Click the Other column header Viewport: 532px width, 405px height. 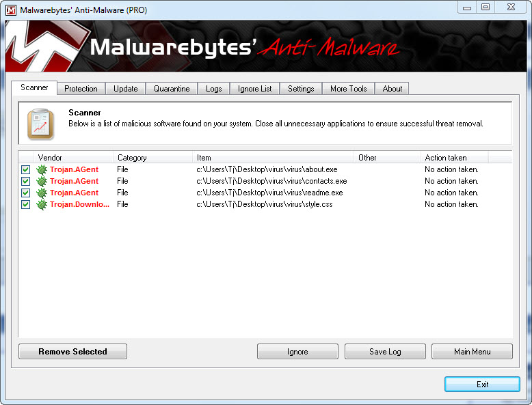[387, 158]
